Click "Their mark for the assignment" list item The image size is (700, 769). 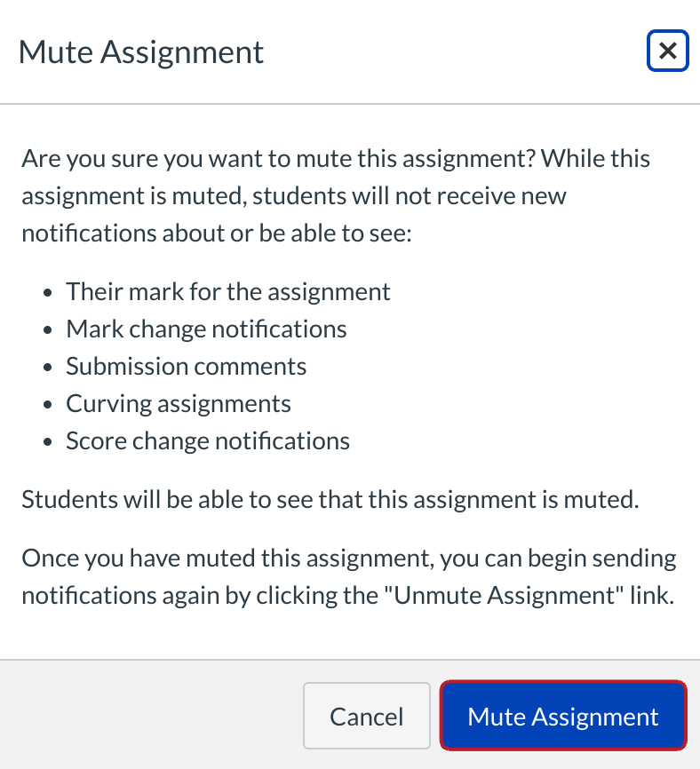coord(228,291)
